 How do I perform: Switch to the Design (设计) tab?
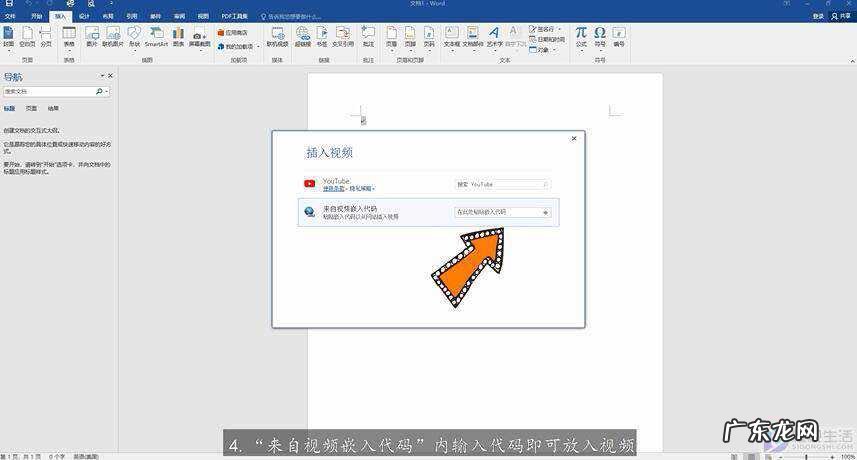(84, 16)
